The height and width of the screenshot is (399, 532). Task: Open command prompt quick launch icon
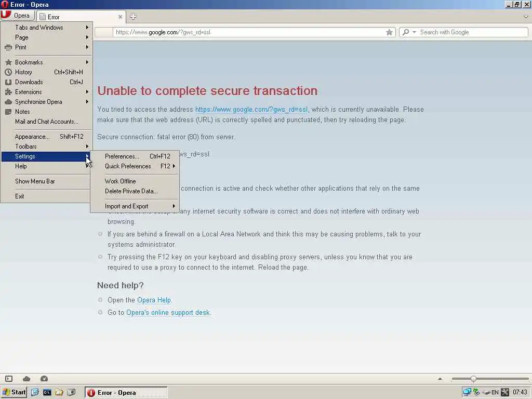[47, 393]
